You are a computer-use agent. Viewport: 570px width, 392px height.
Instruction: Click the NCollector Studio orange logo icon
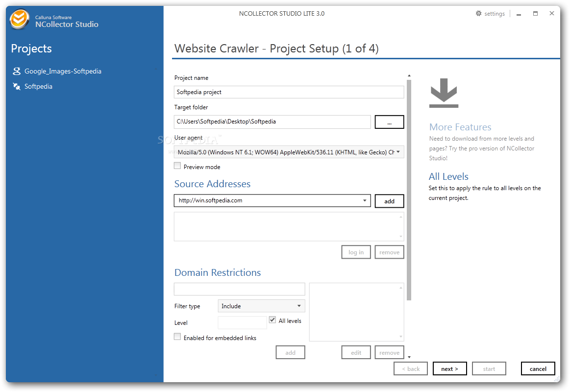19,19
